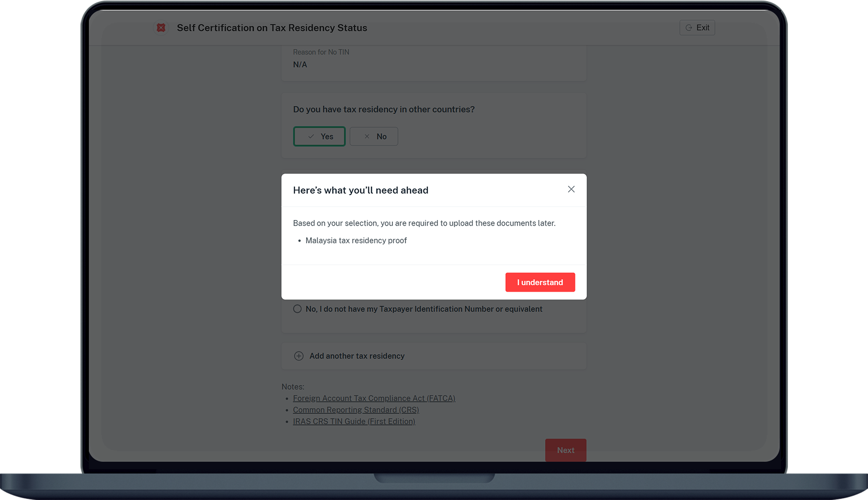Expand Add another tax residency section
Viewport: 868px width, 500px height.
click(x=357, y=356)
